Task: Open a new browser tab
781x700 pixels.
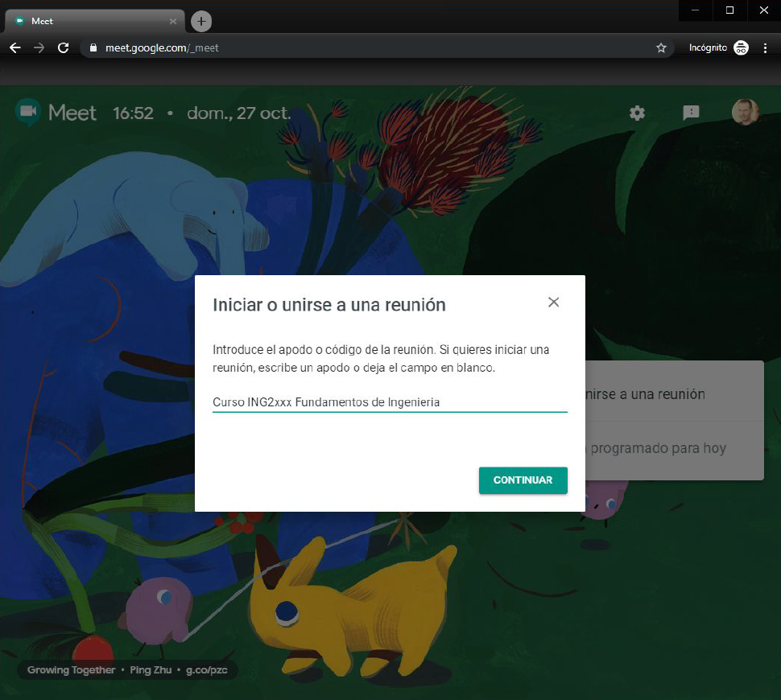Action: click(201, 22)
